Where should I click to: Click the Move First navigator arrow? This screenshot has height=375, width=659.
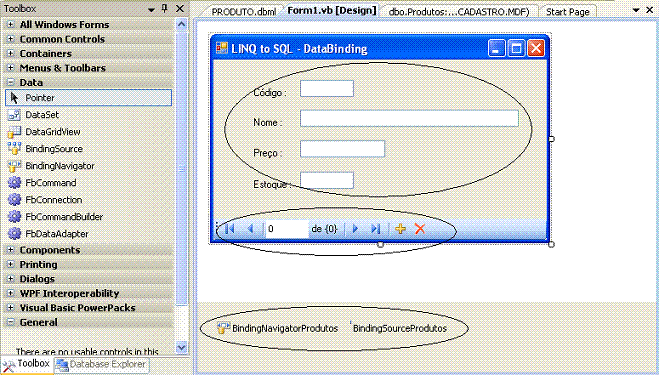coord(230,229)
